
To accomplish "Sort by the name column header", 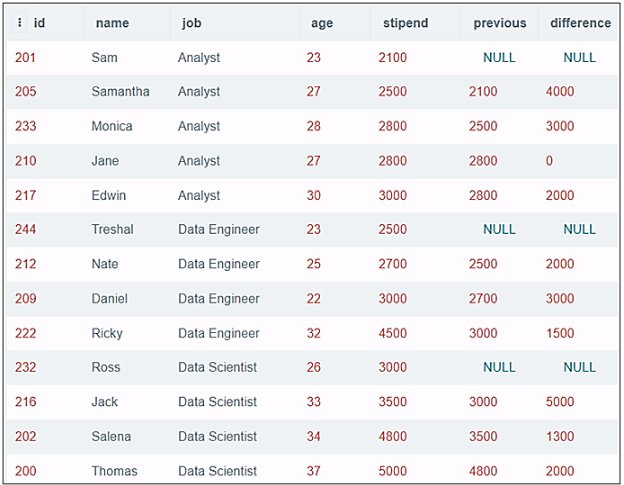I will (x=112, y=23).
